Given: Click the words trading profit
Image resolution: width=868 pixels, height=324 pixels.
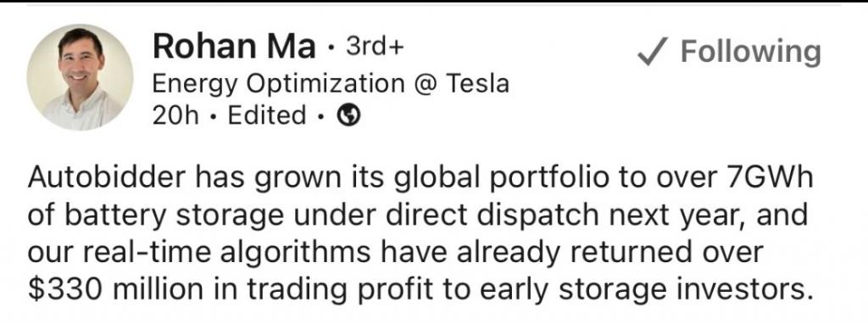Looking at the screenshot, I should tap(344, 290).
